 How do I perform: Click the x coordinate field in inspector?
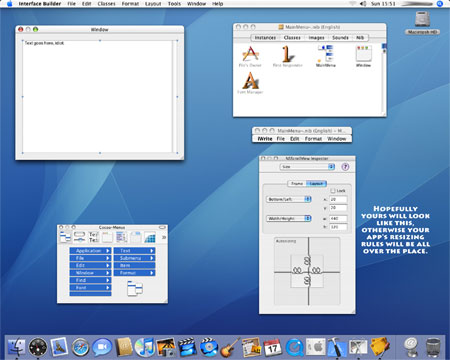pos(338,199)
